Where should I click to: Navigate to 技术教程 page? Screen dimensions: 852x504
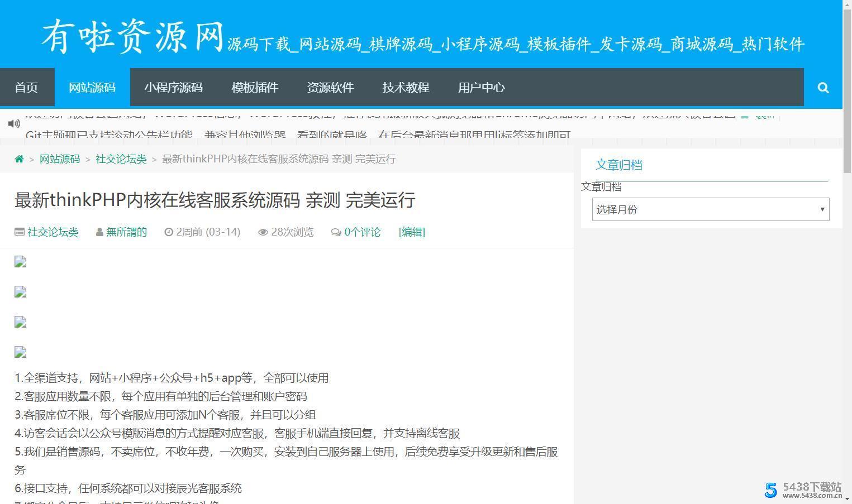pyautogui.click(x=406, y=88)
